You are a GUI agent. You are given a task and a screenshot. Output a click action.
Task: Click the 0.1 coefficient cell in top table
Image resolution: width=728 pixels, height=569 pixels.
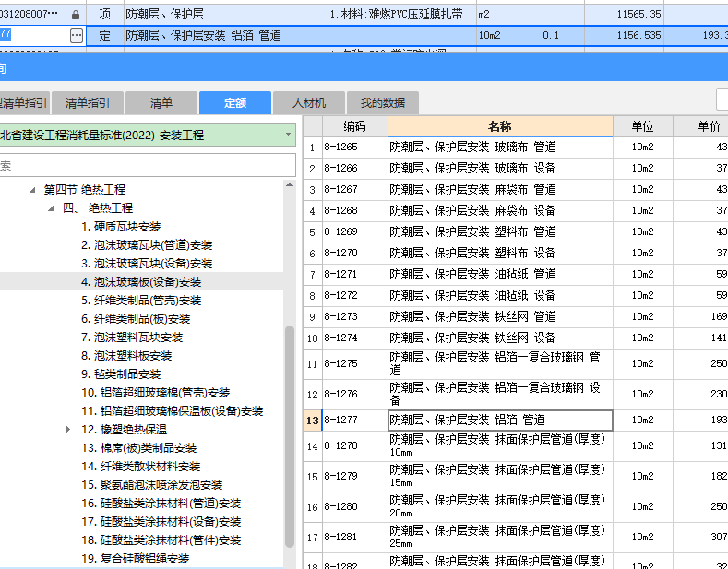tap(551, 35)
